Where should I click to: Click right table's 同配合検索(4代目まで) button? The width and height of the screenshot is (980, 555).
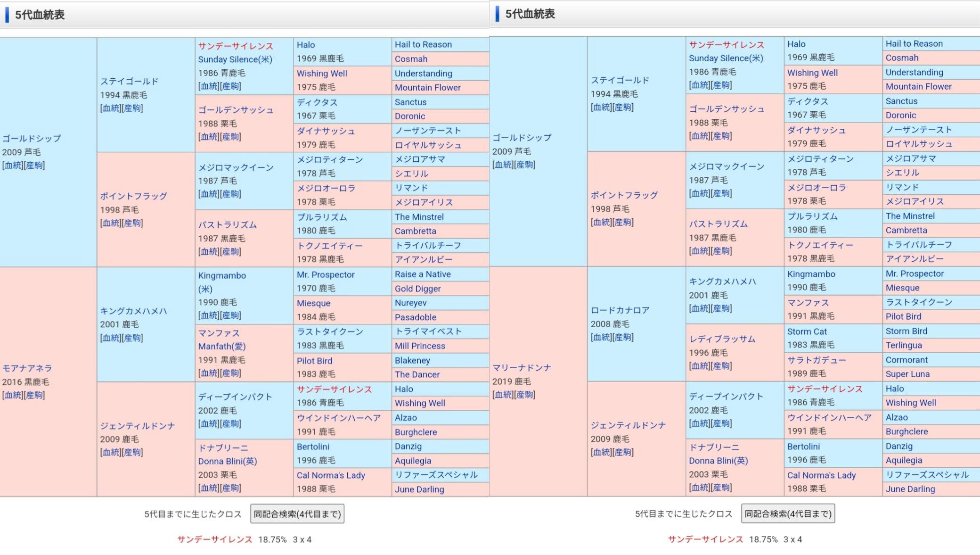tap(788, 514)
